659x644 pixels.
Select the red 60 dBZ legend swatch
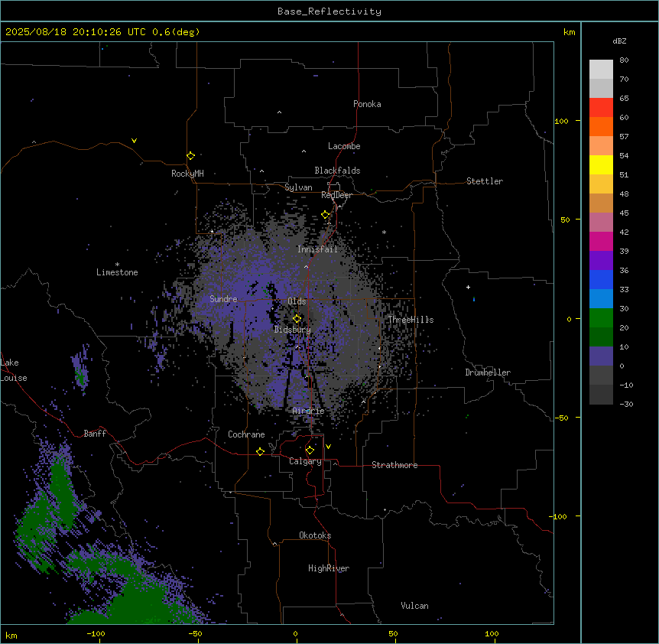coord(601,107)
